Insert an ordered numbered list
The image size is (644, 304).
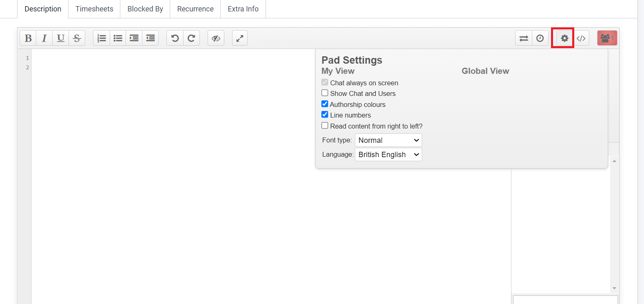[x=102, y=38]
